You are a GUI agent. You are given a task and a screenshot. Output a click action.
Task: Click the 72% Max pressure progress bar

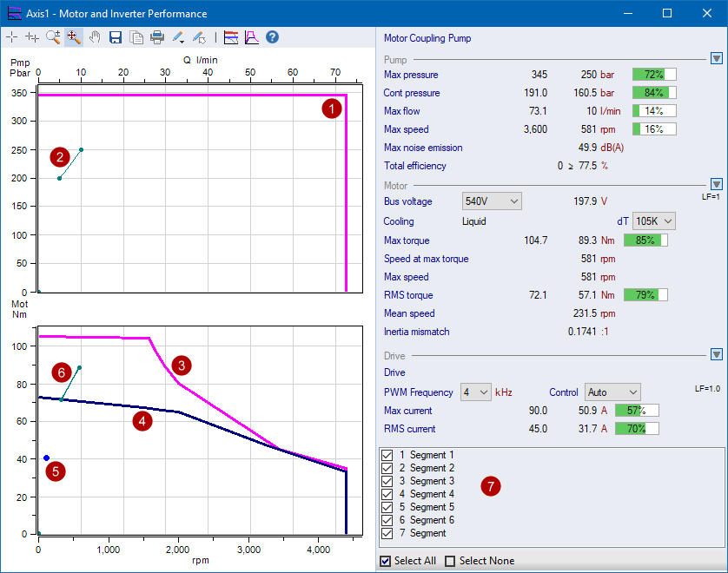click(654, 74)
